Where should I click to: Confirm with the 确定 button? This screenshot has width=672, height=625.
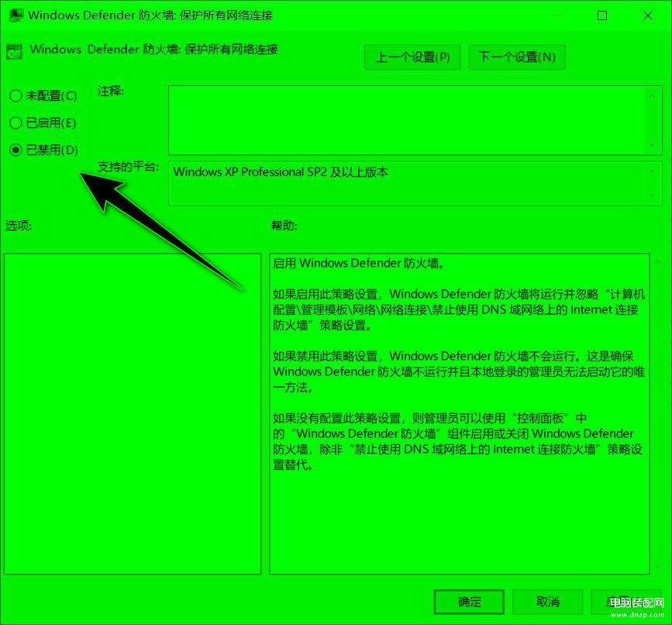[x=469, y=602]
